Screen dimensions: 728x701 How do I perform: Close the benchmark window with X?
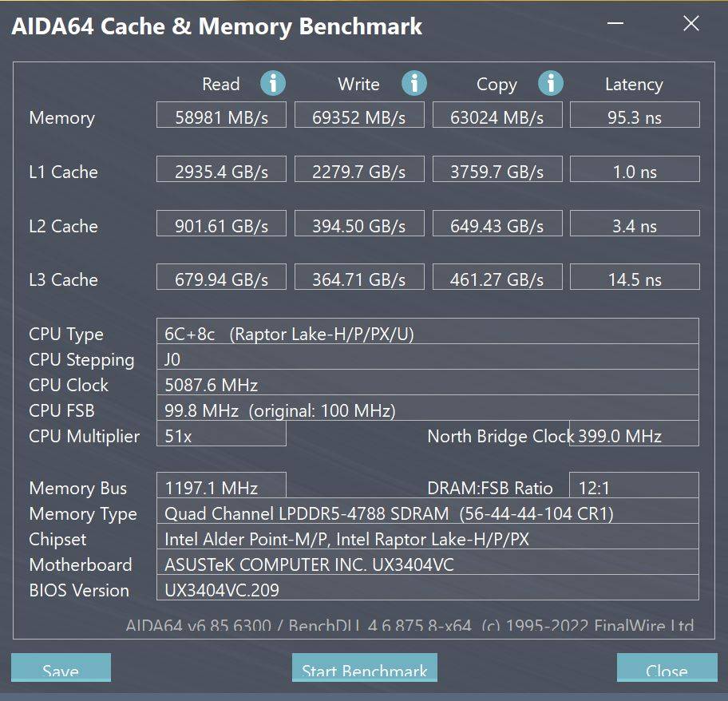click(691, 24)
